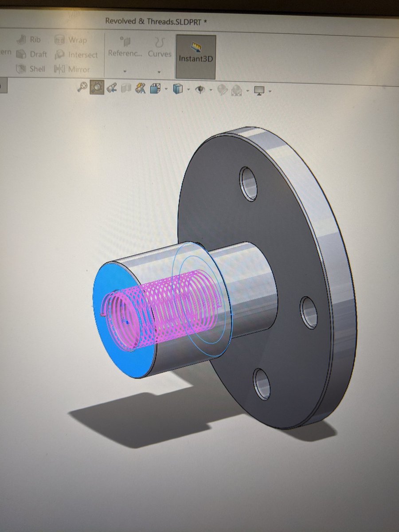
Task: Open Dynamic Annotation Views icon
Action: point(141,88)
